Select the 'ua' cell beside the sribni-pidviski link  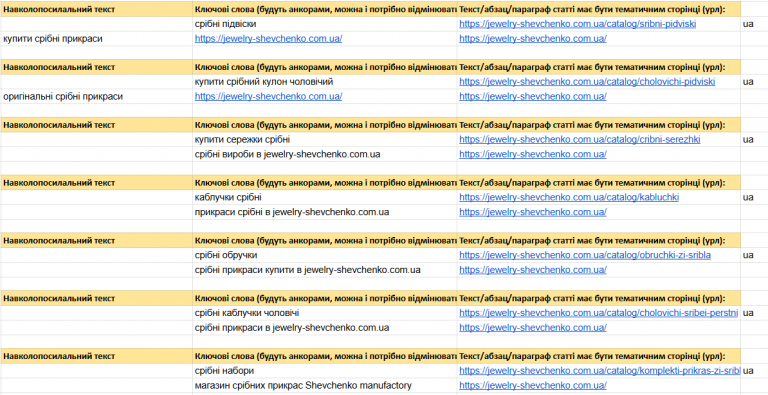click(x=754, y=24)
